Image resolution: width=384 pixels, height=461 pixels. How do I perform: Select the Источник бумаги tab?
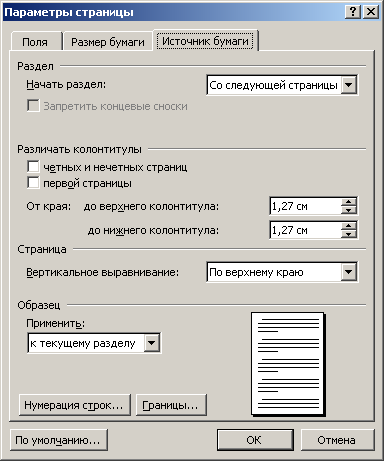[x=205, y=41]
